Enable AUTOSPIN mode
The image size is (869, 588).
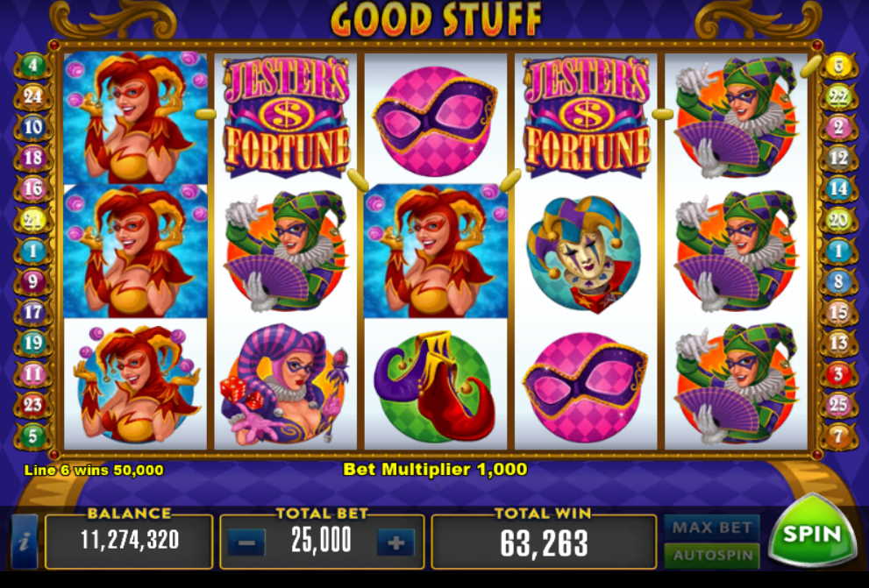[x=712, y=556]
